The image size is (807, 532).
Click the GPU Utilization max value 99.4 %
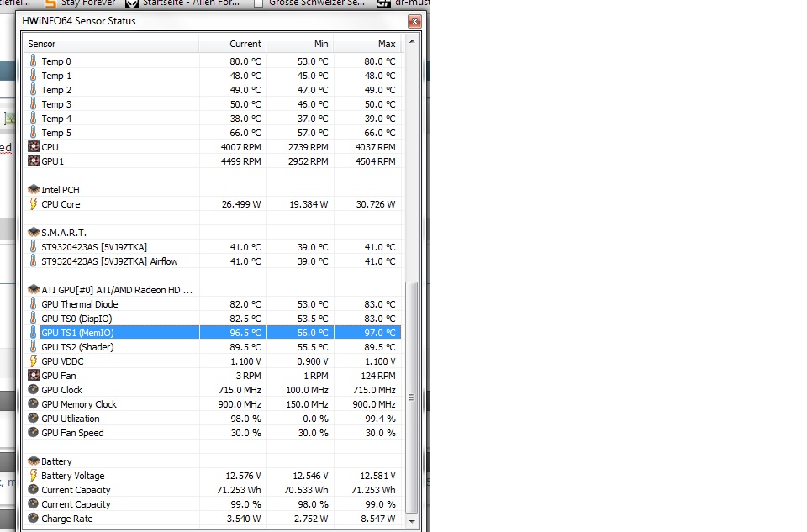[x=380, y=419]
